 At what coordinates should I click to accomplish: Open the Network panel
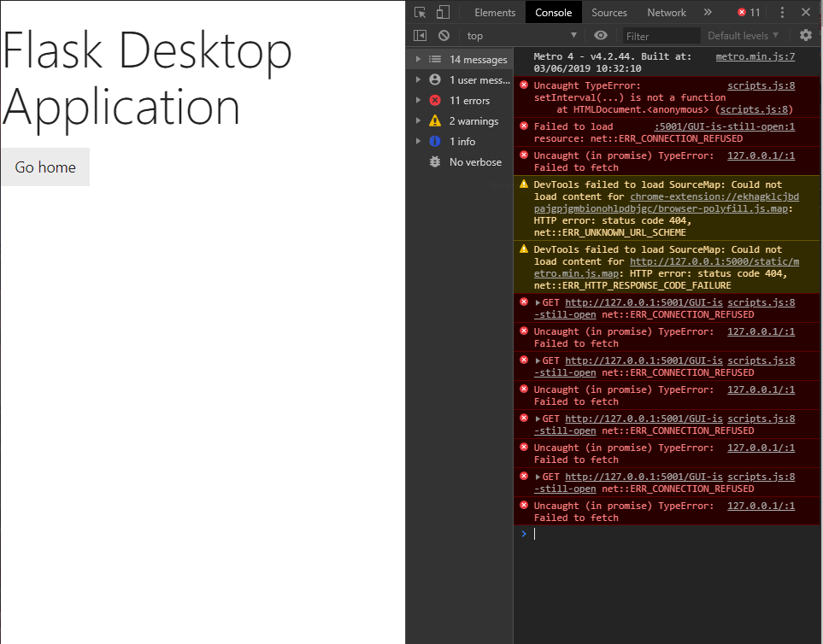666,12
